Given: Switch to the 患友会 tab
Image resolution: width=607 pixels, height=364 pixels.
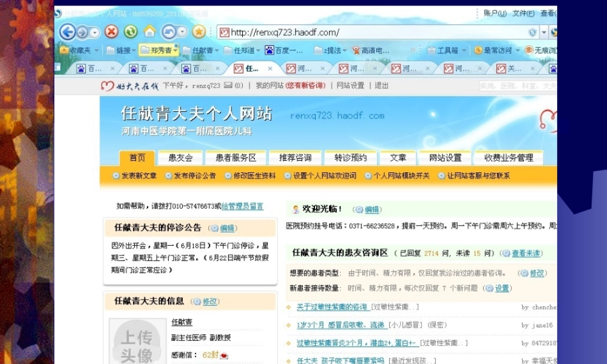Looking at the screenshot, I should 180,157.
